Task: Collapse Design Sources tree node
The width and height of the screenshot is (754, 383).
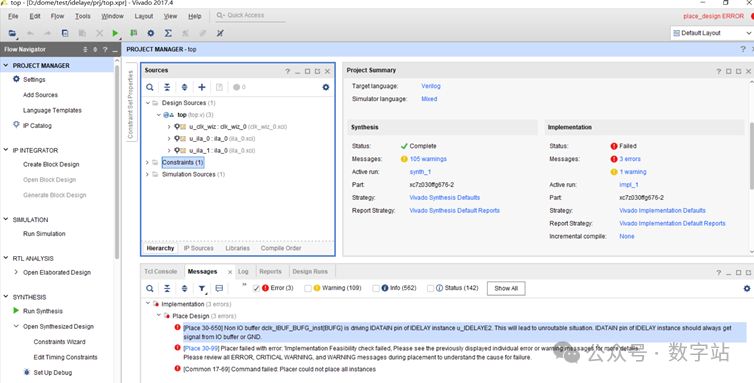Action: 148,103
